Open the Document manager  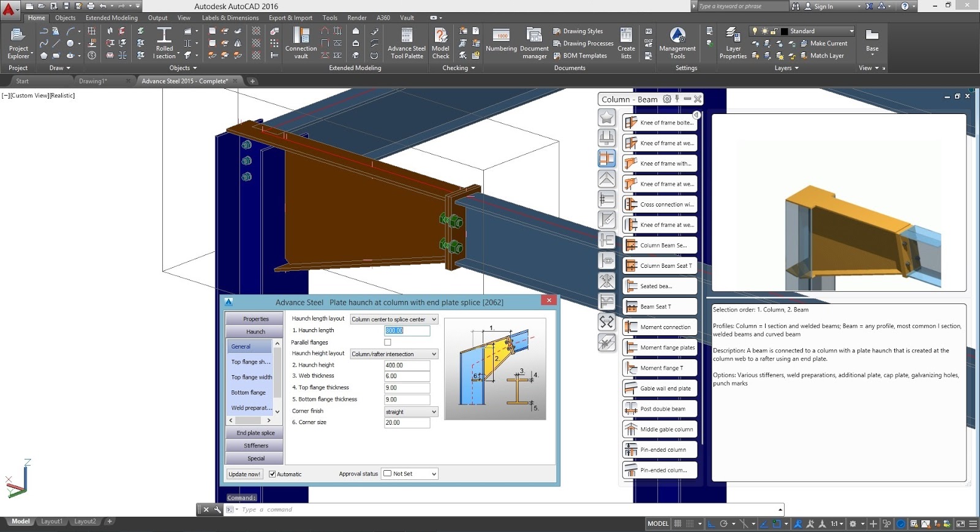(x=534, y=43)
